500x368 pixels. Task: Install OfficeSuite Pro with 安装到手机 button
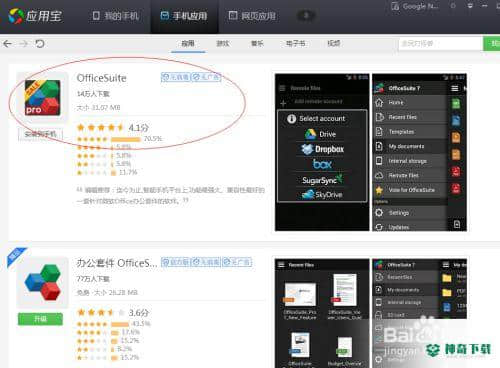(40, 134)
